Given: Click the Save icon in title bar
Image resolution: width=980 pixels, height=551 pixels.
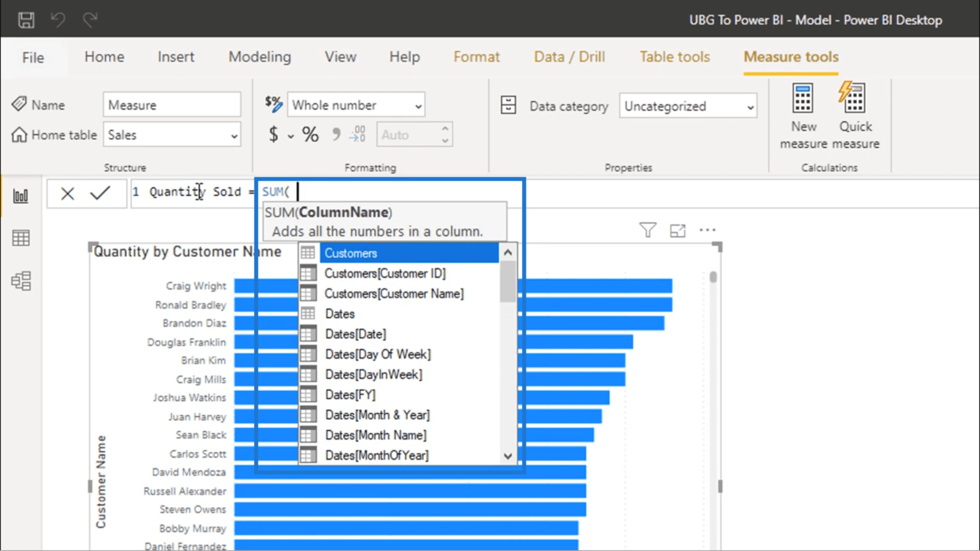Looking at the screenshot, I should [x=26, y=20].
